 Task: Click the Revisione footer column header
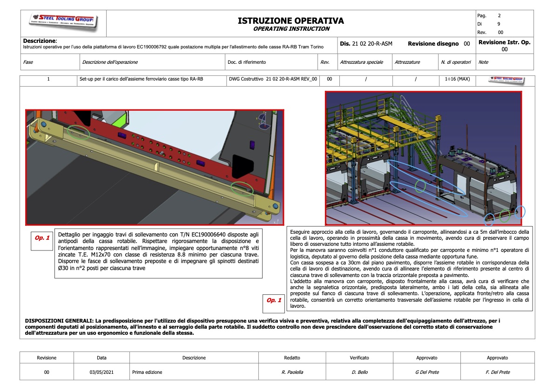[x=47, y=358]
